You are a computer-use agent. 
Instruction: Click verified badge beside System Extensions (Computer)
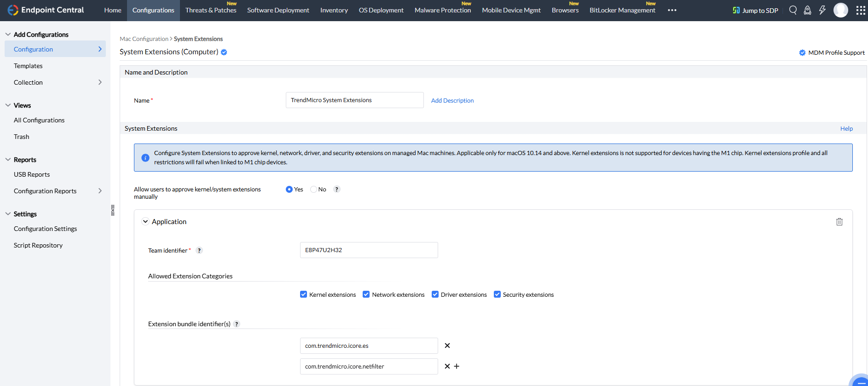[x=224, y=52]
